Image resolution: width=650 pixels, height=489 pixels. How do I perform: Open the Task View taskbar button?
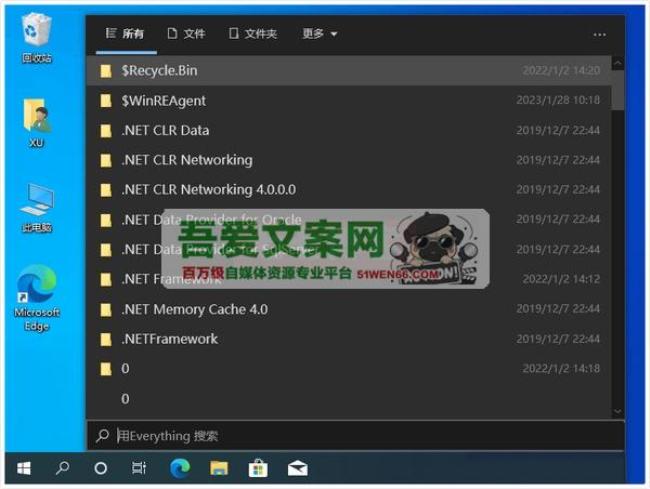[139, 468]
